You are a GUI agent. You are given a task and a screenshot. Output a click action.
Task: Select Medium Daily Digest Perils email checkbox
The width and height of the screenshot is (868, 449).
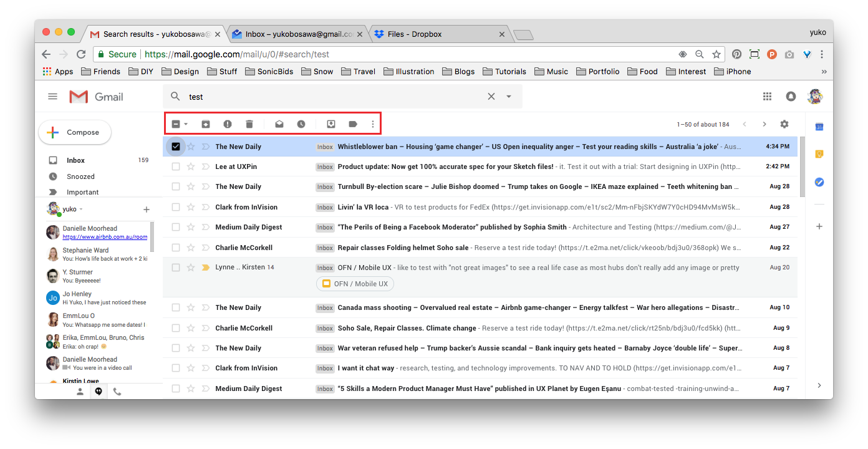(x=176, y=227)
